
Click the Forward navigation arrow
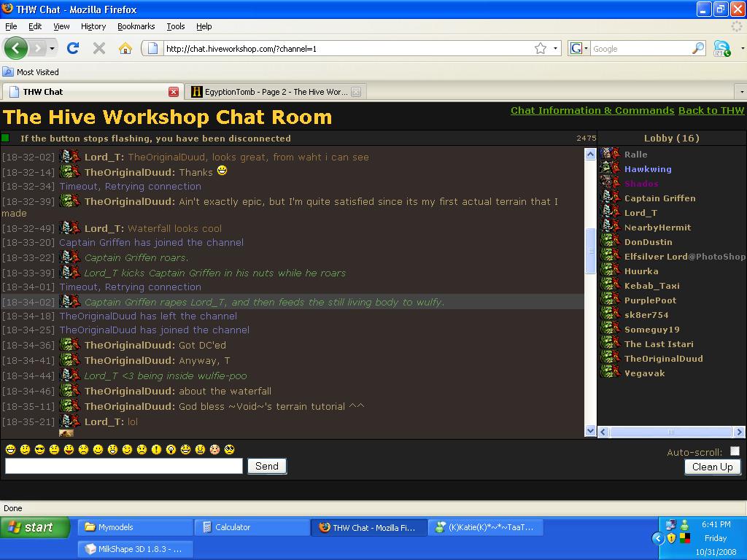(x=37, y=48)
